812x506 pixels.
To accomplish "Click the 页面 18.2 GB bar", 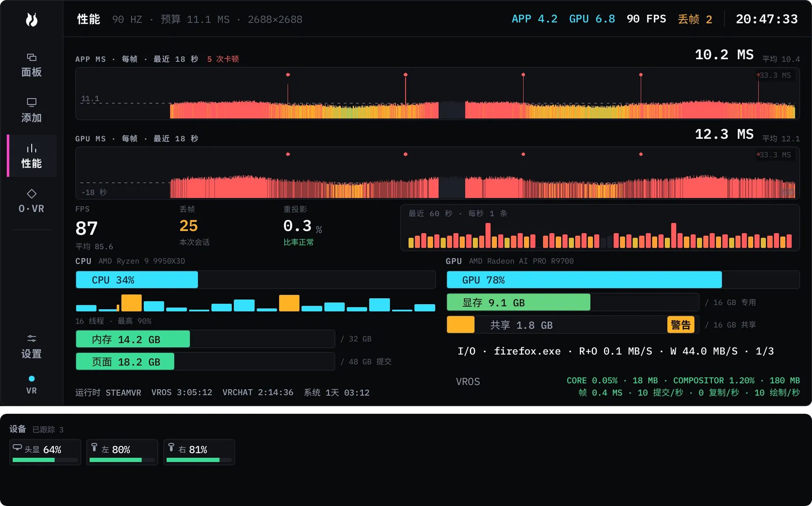I will [x=206, y=362].
